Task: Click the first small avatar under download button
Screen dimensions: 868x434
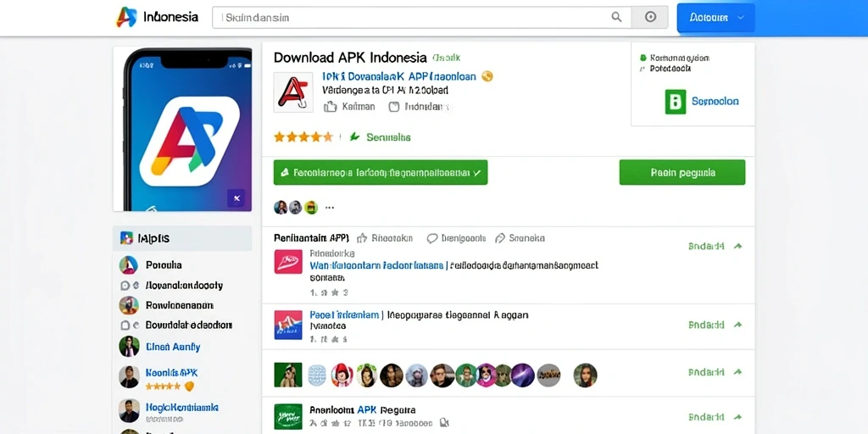Action: [x=281, y=208]
